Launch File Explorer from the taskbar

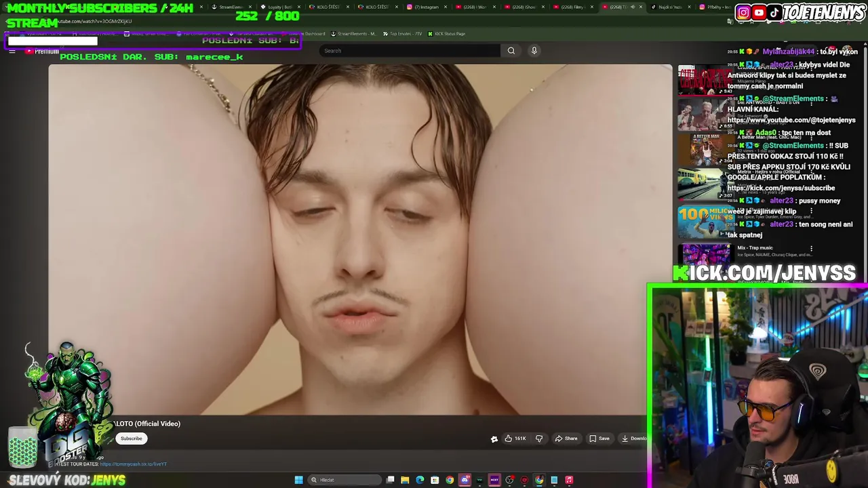pyautogui.click(x=405, y=480)
